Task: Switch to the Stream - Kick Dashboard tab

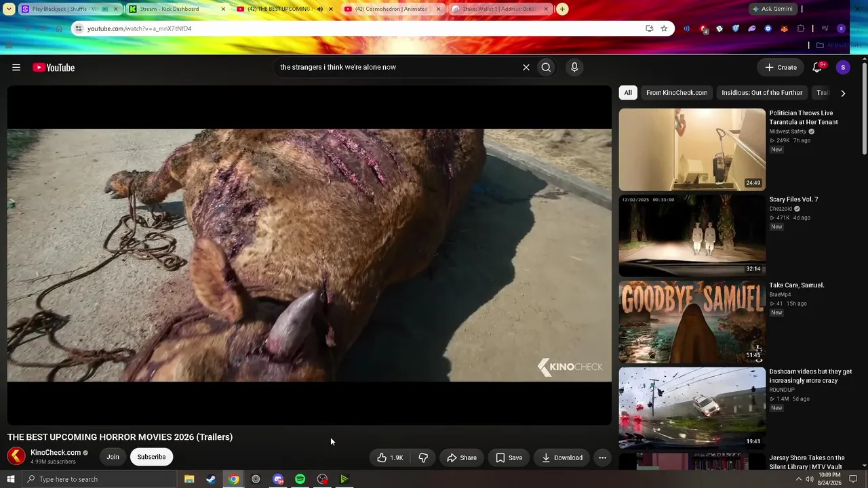Action: [178, 9]
